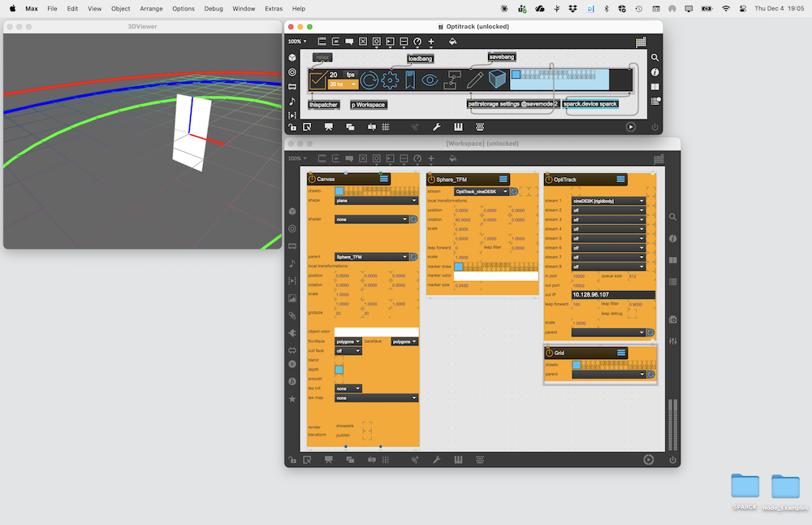
Task: Open the Canvas node hamburger menu
Action: [x=384, y=179]
